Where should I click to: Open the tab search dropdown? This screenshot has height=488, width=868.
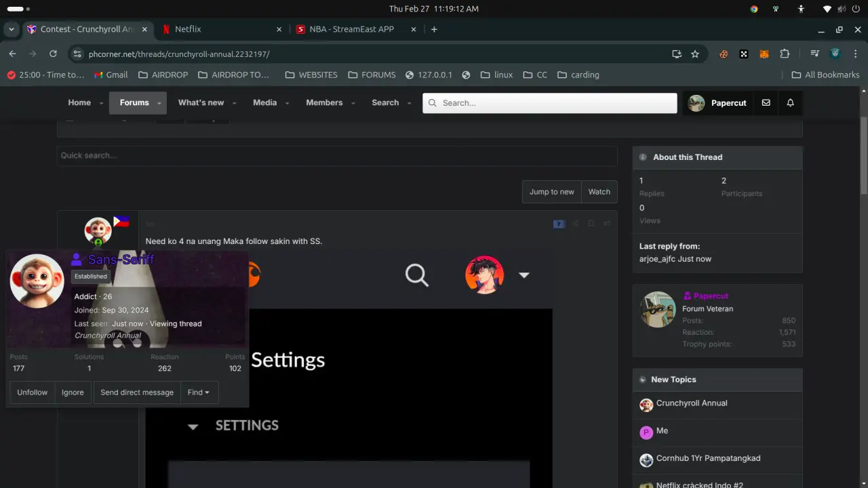tap(12, 29)
